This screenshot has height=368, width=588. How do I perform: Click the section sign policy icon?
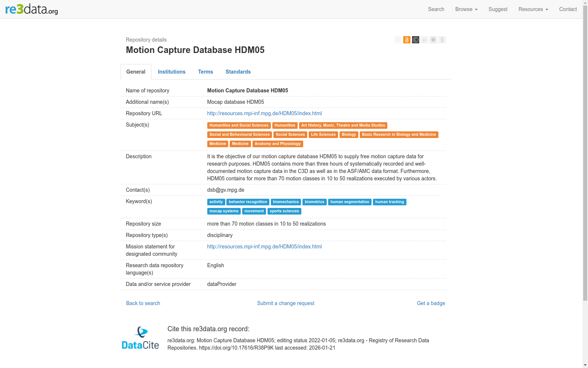pyautogui.click(x=442, y=40)
